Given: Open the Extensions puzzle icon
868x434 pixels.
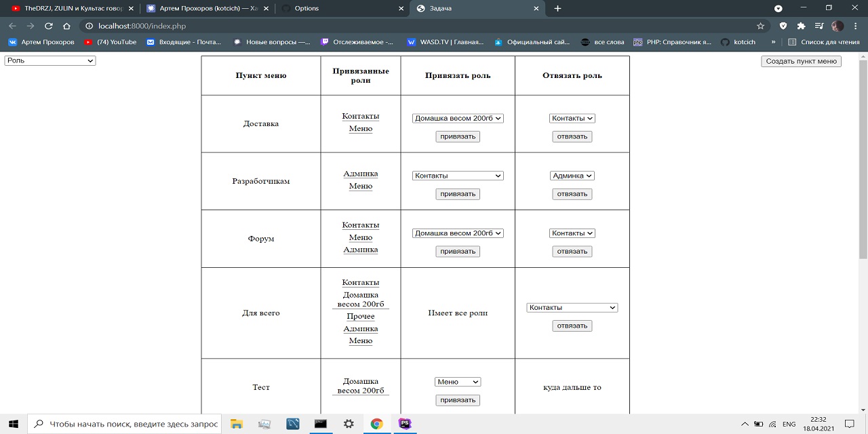Looking at the screenshot, I should tap(801, 26).
